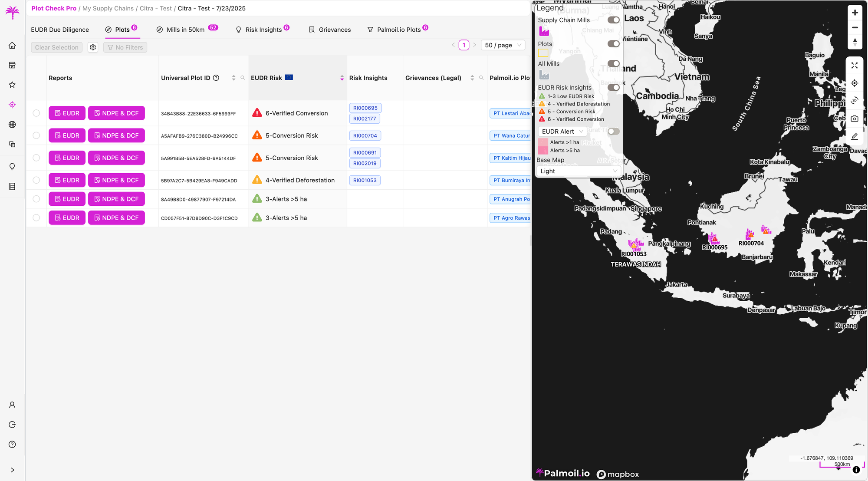Open the Base Map Light dropdown

(x=579, y=171)
